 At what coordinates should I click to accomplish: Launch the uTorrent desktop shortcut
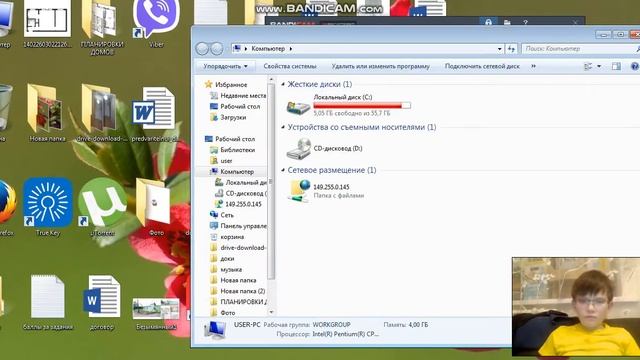pos(102,207)
